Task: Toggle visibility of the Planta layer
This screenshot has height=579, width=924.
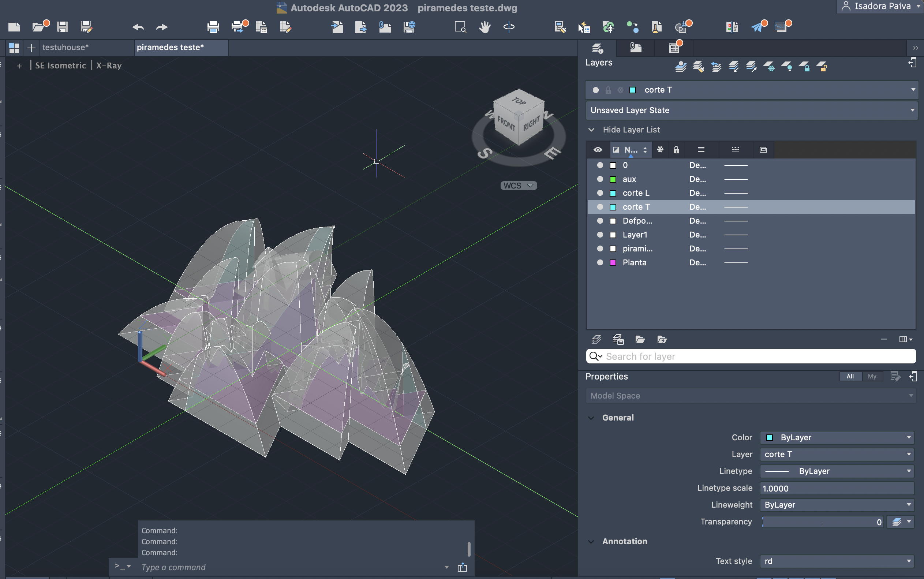Action: [x=600, y=262]
